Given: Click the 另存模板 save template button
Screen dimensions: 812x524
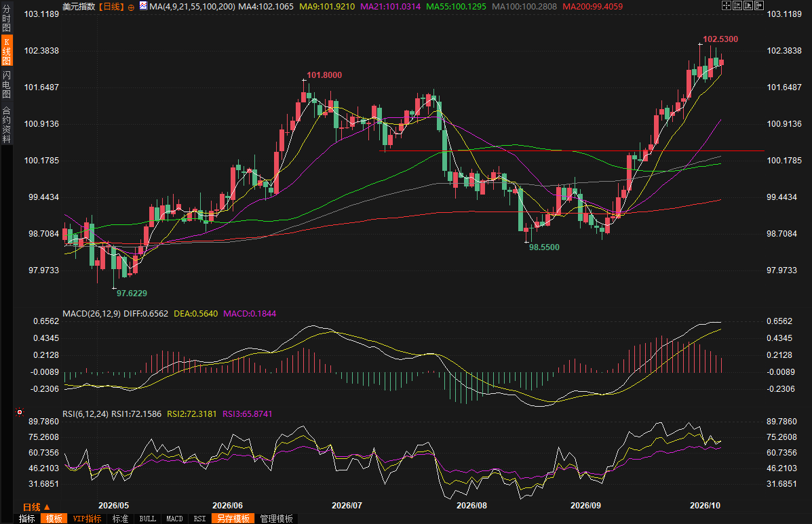Looking at the screenshot, I should [x=233, y=519].
